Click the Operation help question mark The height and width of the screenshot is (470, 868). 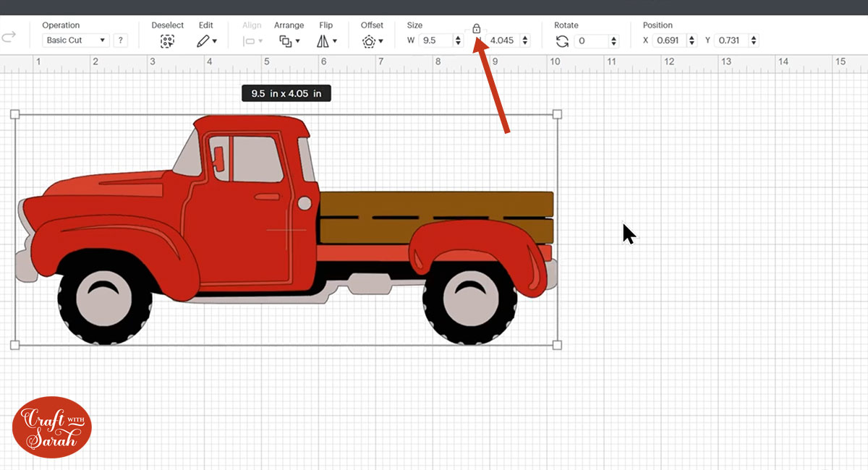point(120,40)
